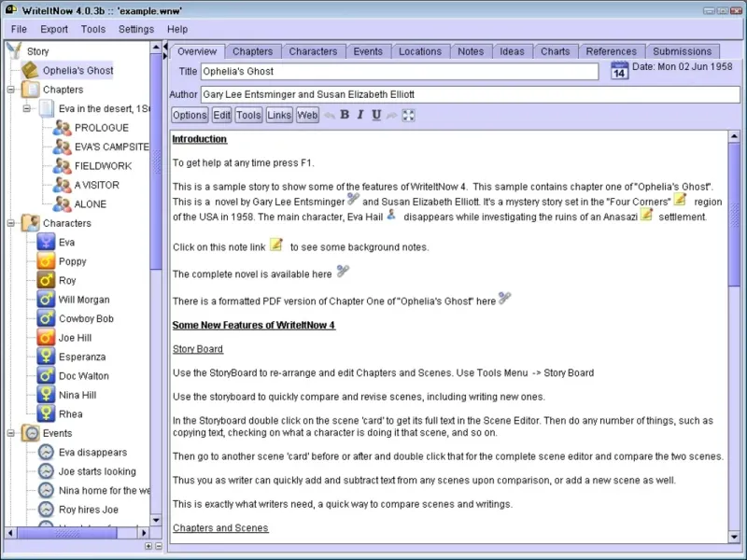Switch to the Submissions tab
747x560 pixels.
(x=683, y=51)
